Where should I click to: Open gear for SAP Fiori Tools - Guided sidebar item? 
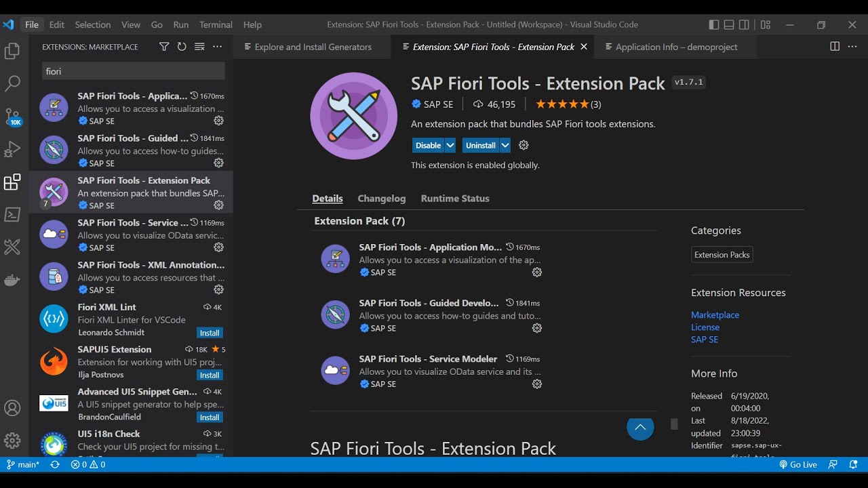(x=218, y=163)
